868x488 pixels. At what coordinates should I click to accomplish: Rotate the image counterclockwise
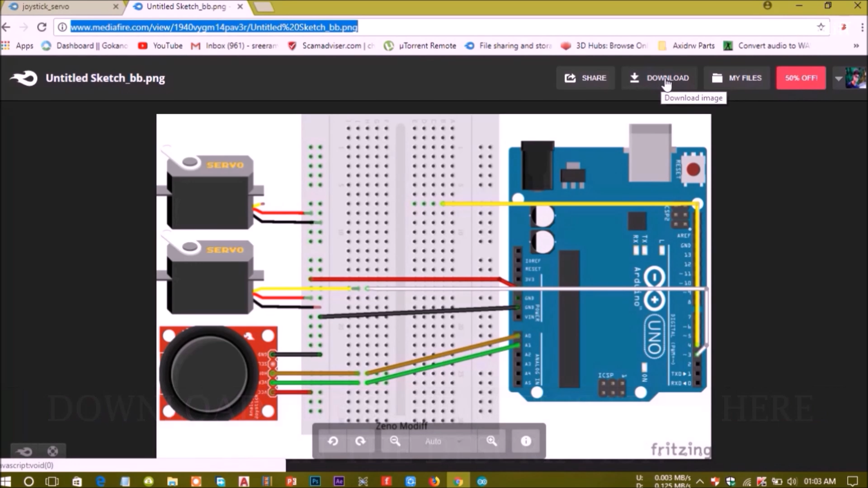coord(333,441)
